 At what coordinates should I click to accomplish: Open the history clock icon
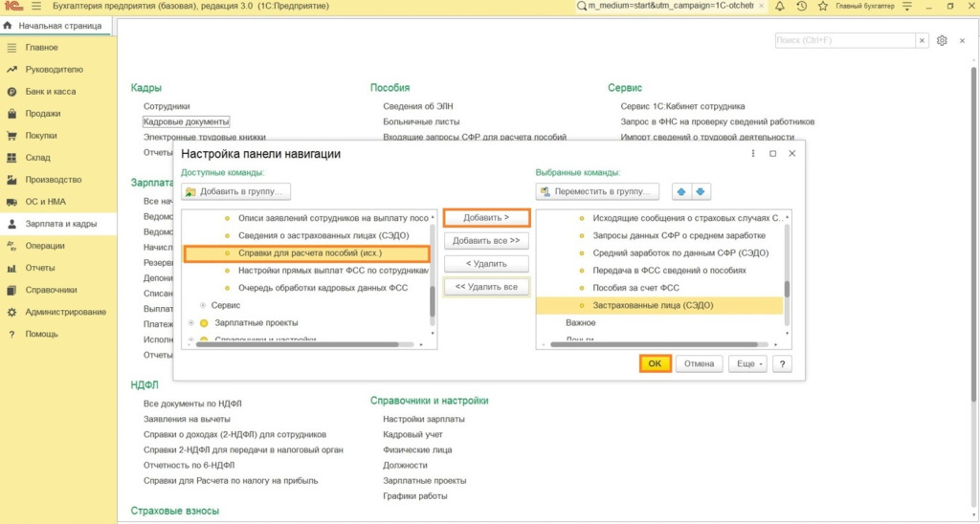tap(802, 7)
